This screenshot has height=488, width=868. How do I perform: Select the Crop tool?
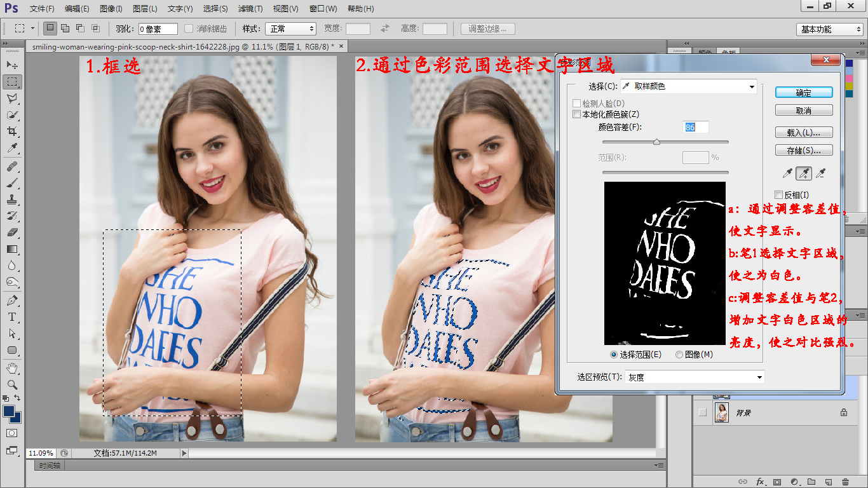pyautogui.click(x=12, y=132)
